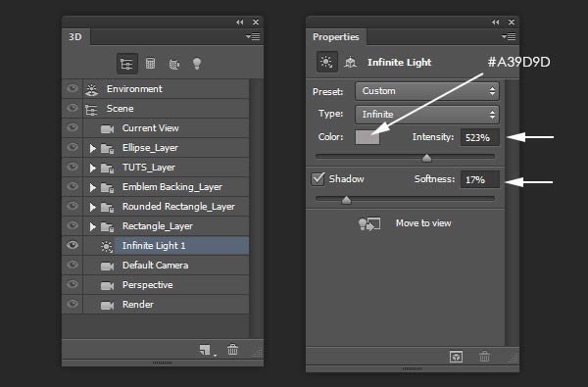Click the Perspective camera icon
588x387 pixels.
click(x=107, y=286)
